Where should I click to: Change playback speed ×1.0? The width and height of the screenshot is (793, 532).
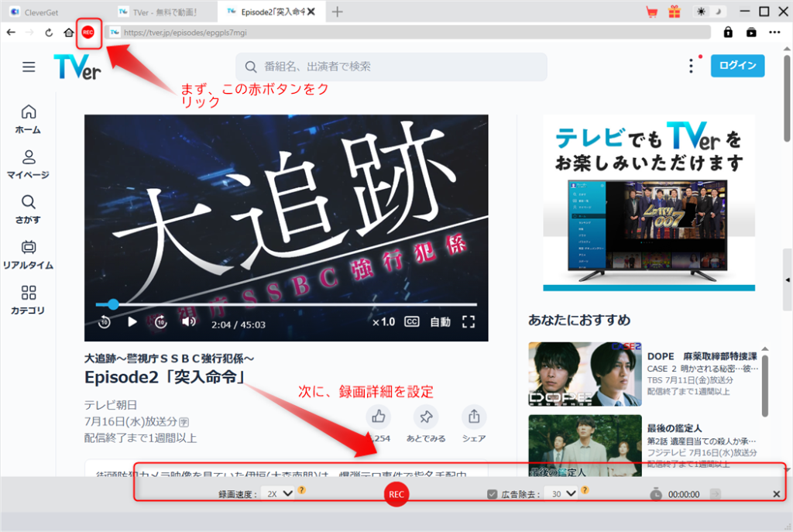(383, 322)
